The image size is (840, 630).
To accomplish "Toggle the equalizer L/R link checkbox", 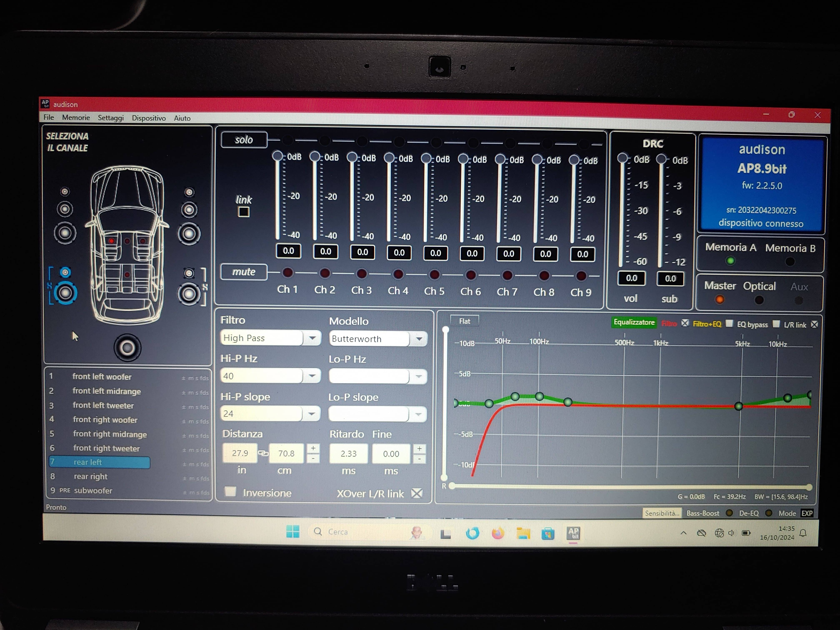I will click(814, 324).
